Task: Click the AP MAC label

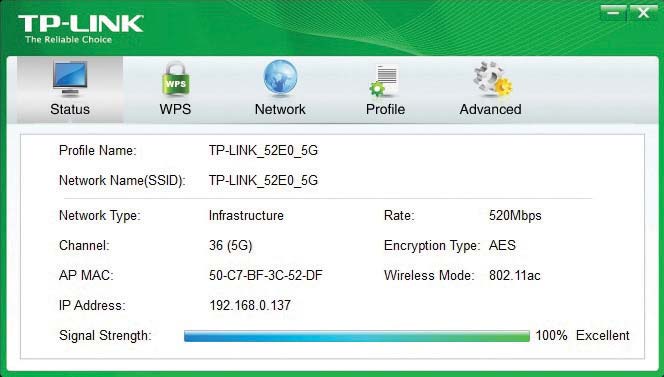Action: (x=86, y=275)
